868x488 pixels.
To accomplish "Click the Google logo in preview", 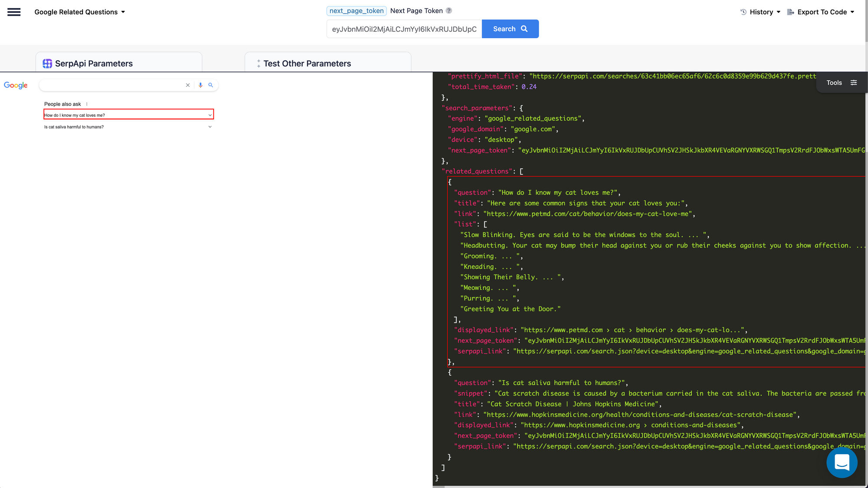I will point(16,85).
